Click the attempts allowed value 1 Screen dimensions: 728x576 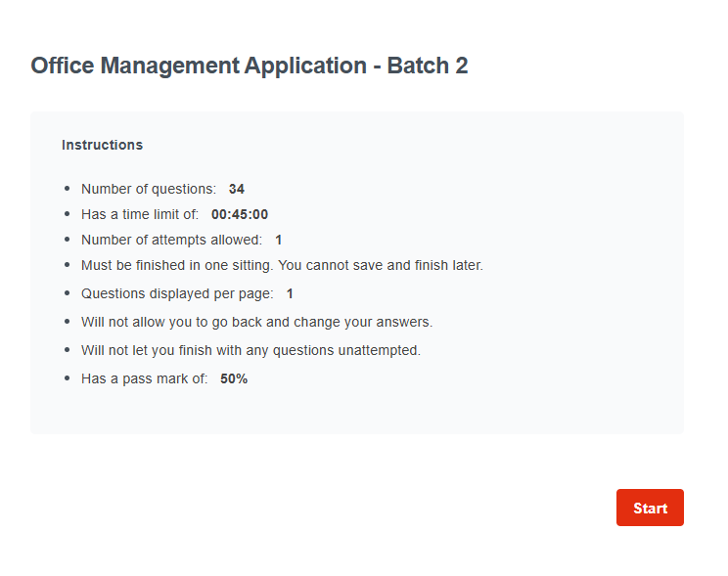(279, 240)
